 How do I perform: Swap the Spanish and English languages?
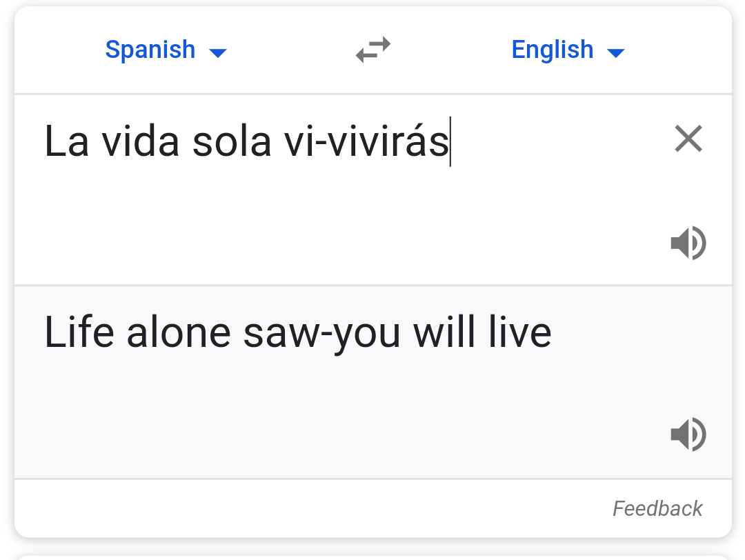373,50
